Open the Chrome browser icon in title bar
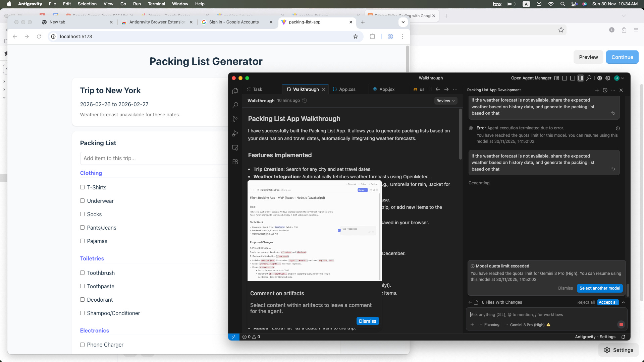The width and height of the screenshot is (644, 362). click(599, 78)
